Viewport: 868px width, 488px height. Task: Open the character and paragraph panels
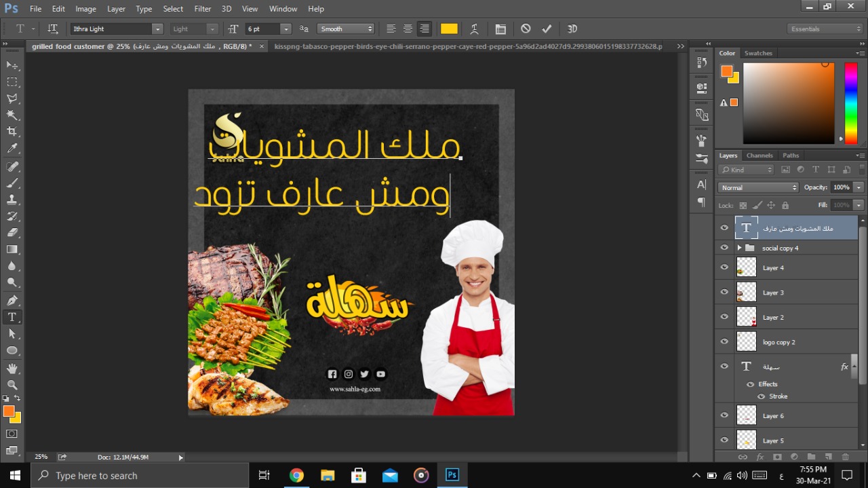coord(500,29)
